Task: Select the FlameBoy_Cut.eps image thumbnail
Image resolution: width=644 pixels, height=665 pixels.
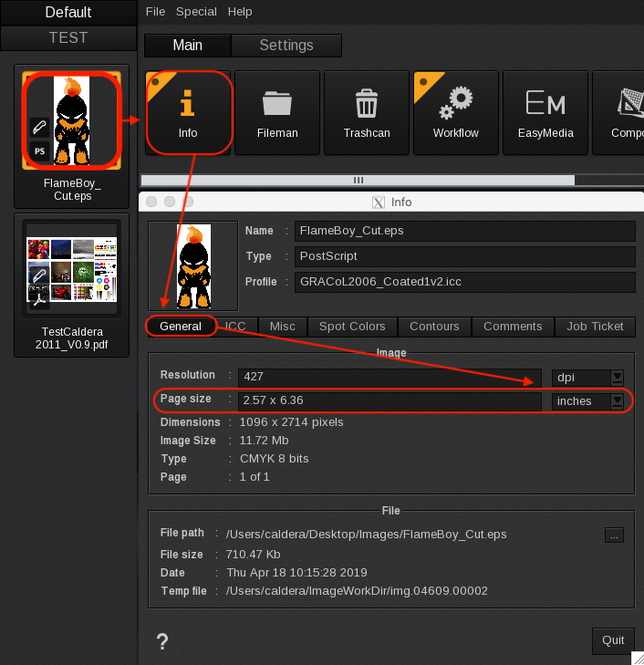Action: coord(72,120)
